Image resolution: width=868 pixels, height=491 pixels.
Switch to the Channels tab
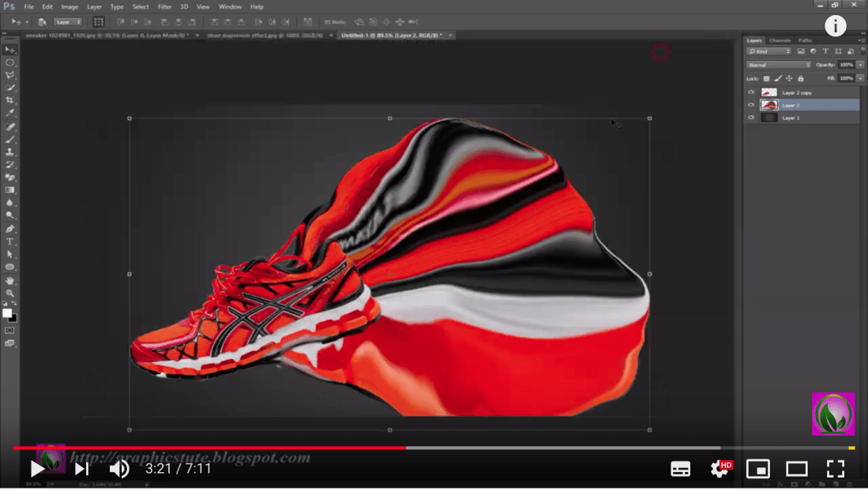[x=780, y=40]
